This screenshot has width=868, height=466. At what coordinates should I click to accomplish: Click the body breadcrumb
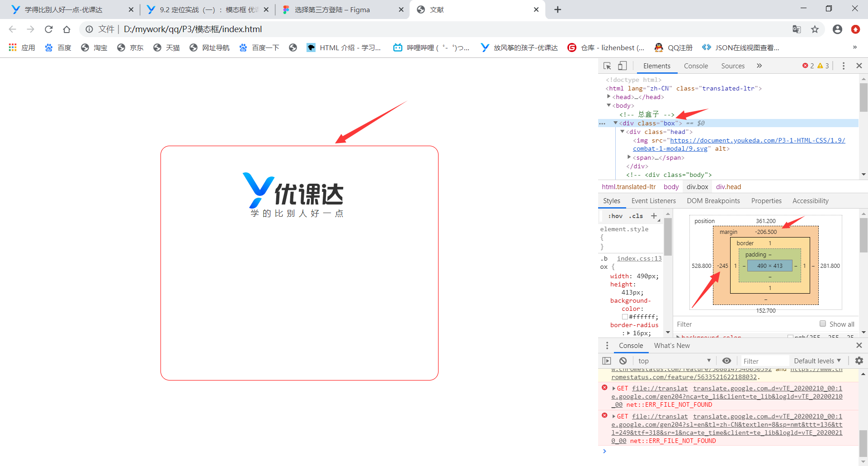click(x=671, y=187)
